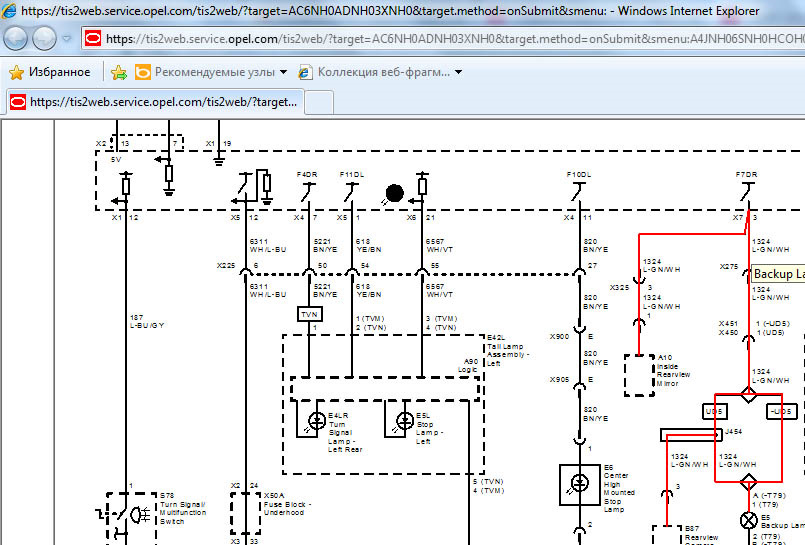Click the B87 Rearview Camera label

click(x=701, y=535)
